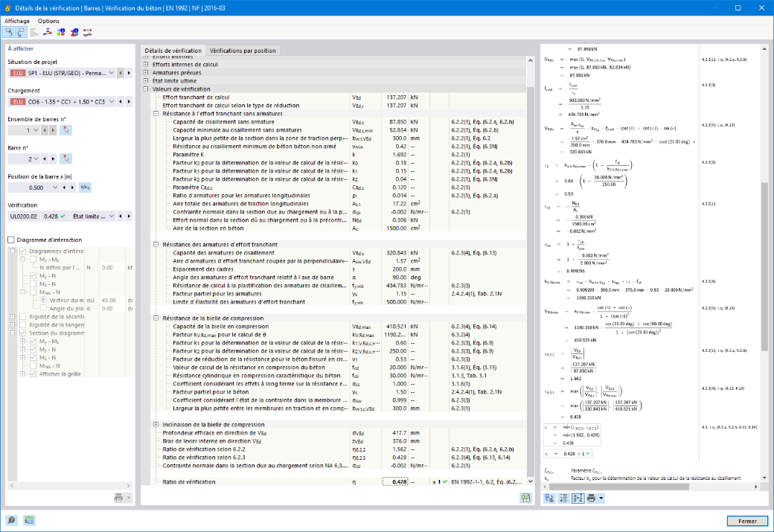
Task: Toggle the fraction formula display icon
Action: (x=578, y=499)
